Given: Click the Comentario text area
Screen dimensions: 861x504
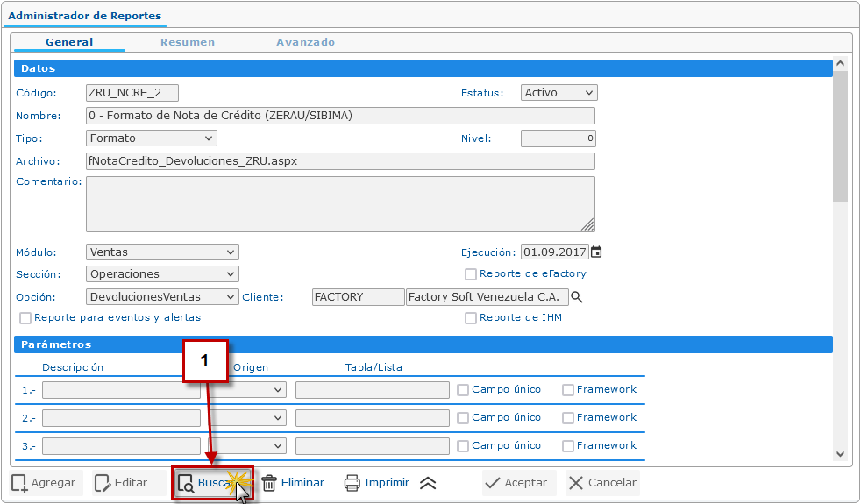Looking at the screenshot, I should coord(339,203).
